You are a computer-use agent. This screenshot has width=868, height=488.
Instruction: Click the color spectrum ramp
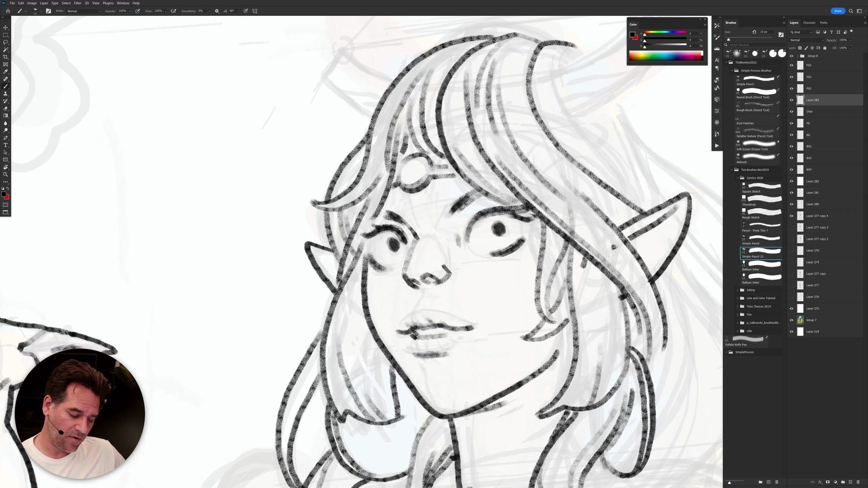point(665,56)
